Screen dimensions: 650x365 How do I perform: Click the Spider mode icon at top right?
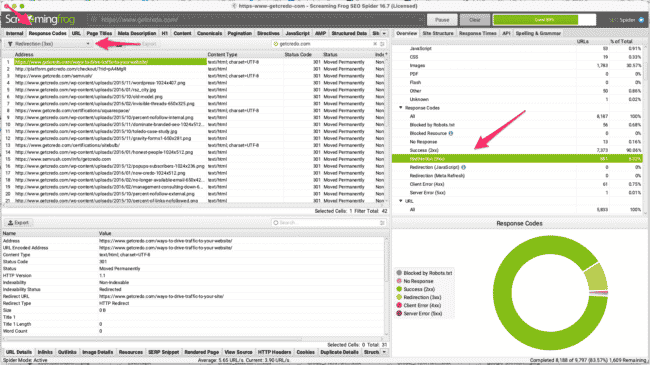(641, 20)
